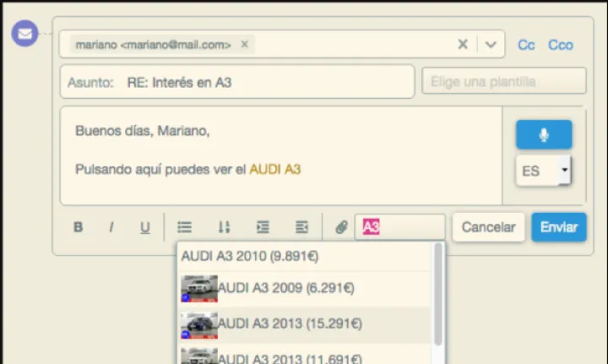Select AUDI A3 2013 (15.291€) suggestion
Viewport: 608px width, 364px height.
click(304, 324)
